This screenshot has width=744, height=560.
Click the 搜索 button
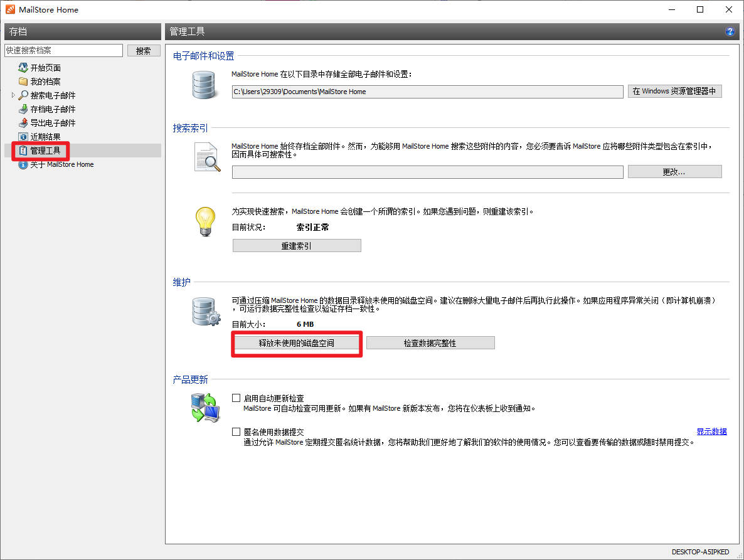[143, 50]
